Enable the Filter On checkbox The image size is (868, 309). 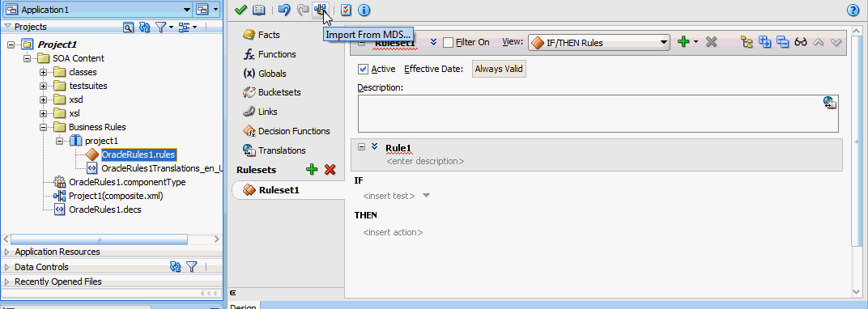[449, 43]
